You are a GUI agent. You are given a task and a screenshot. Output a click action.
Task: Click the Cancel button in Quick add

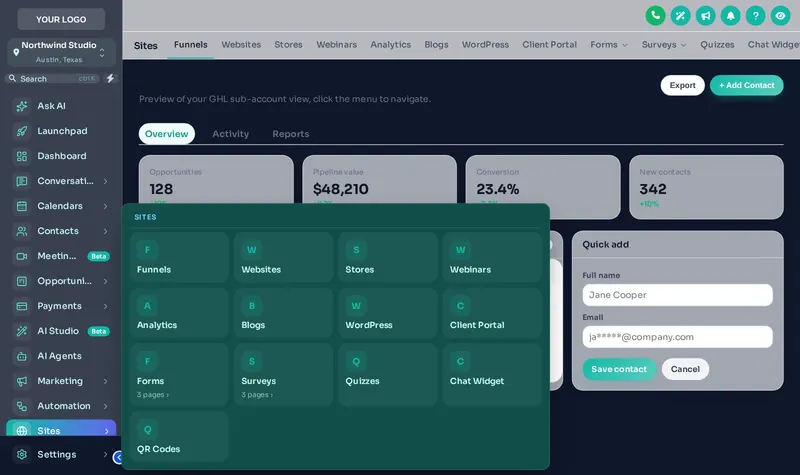pos(685,369)
